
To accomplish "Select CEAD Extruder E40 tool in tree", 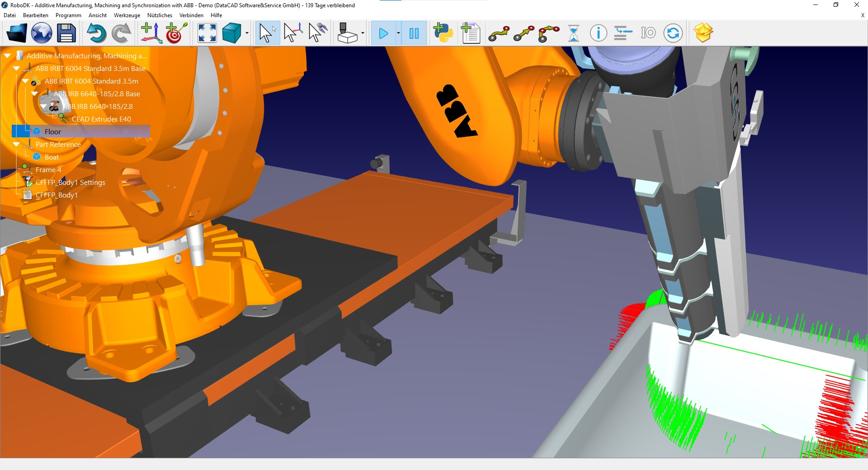I will (101, 119).
